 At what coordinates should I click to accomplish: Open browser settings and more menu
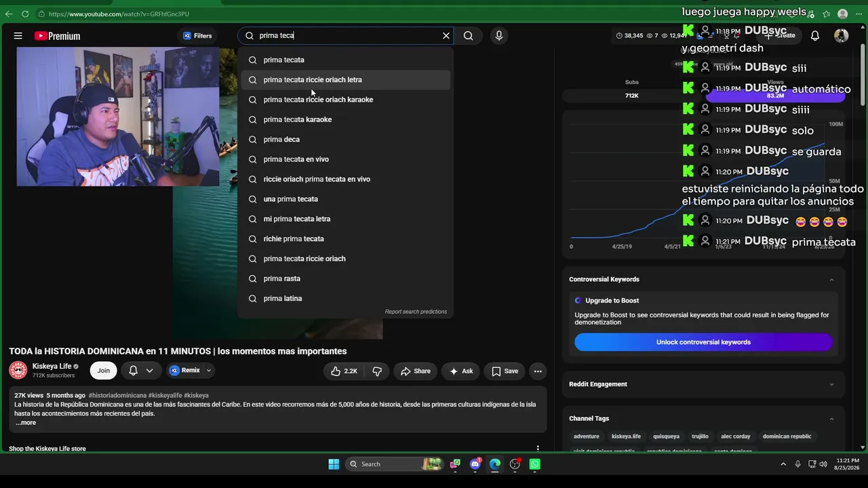tap(859, 14)
